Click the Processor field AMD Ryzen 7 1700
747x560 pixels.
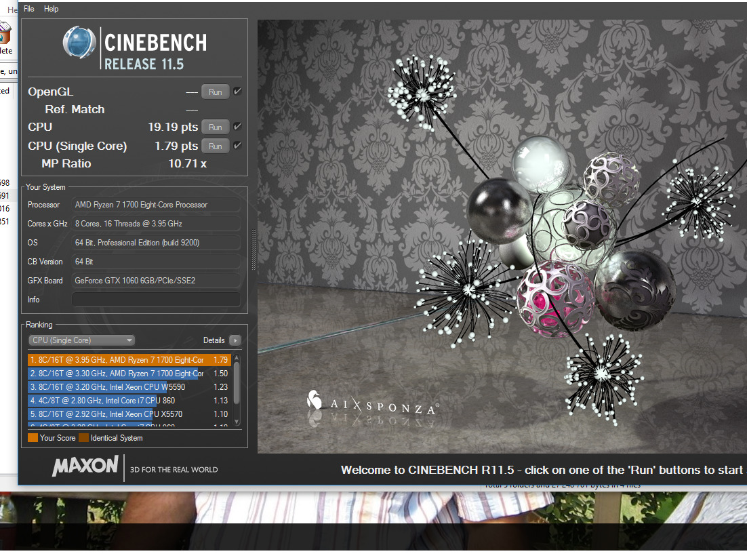(x=157, y=205)
